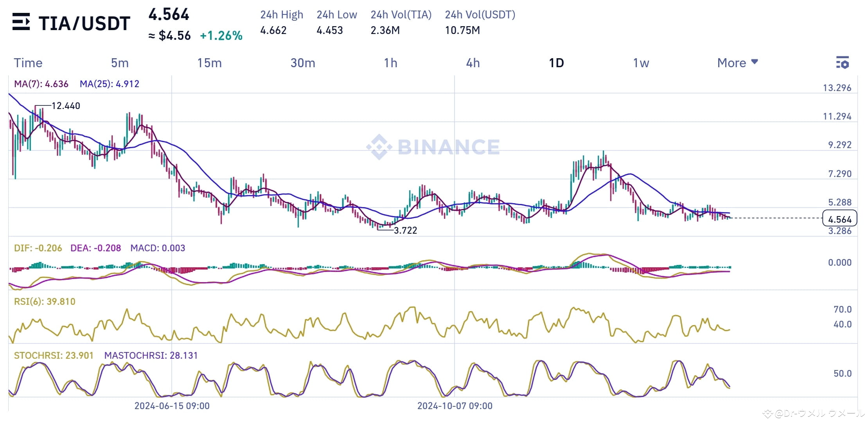
Task: Select the 1w interval tab
Action: tap(641, 63)
